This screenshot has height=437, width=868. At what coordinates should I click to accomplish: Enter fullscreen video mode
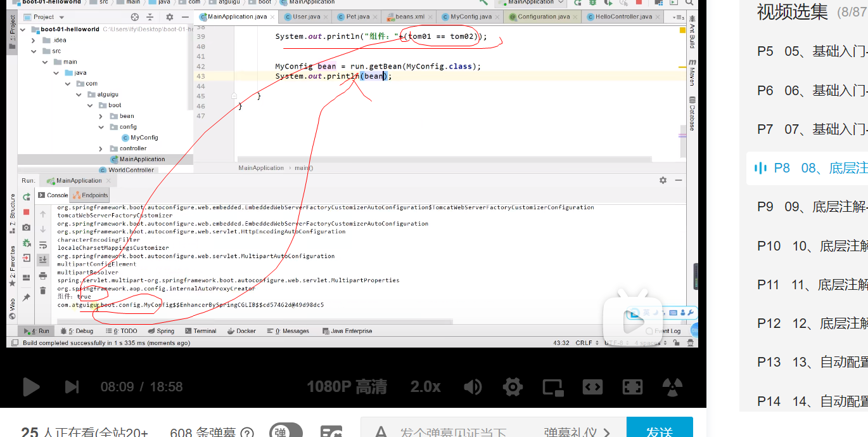tap(632, 386)
